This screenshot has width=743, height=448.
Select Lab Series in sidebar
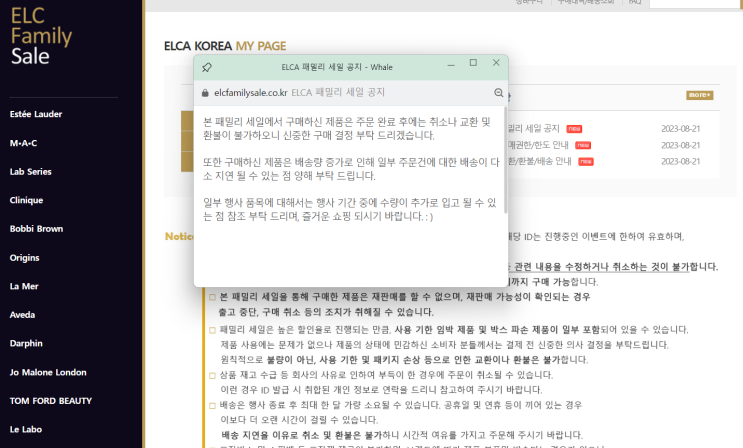[31, 172]
